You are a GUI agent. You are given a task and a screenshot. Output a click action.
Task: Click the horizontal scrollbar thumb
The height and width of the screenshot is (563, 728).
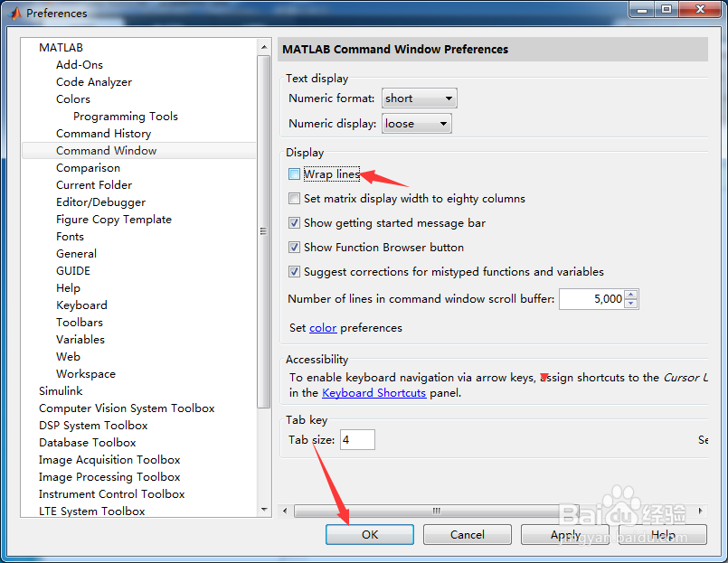coord(437,511)
